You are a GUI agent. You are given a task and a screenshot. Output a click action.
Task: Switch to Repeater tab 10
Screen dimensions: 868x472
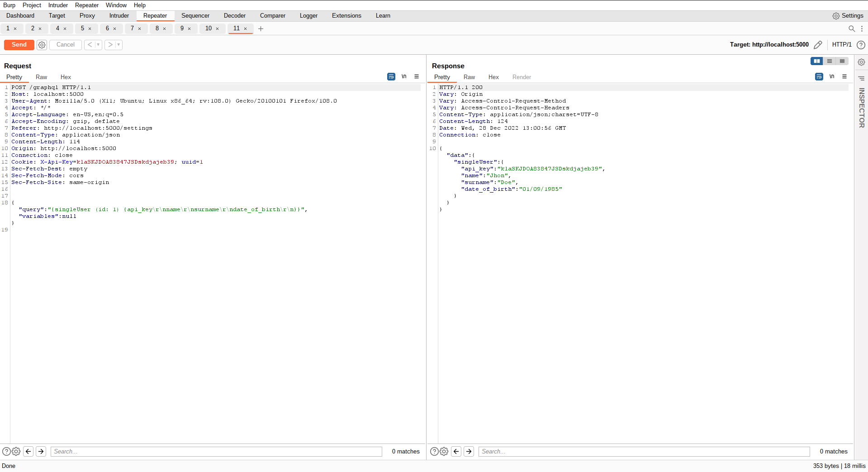tap(209, 28)
